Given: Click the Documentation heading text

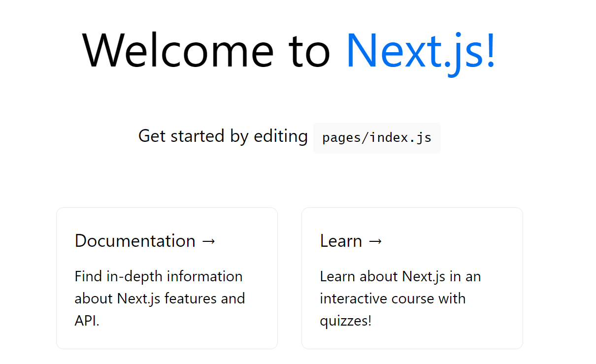Looking at the screenshot, I should click(134, 241).
